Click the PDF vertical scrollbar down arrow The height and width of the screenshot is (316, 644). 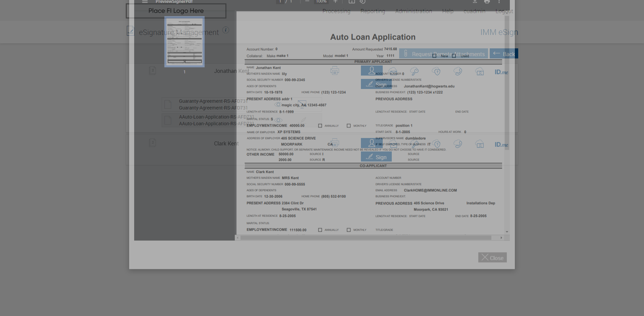coord(507,232)
